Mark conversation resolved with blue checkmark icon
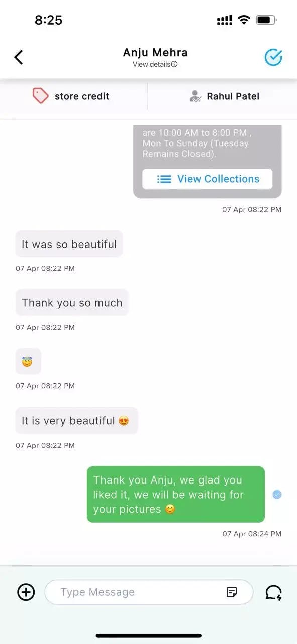 273,57
